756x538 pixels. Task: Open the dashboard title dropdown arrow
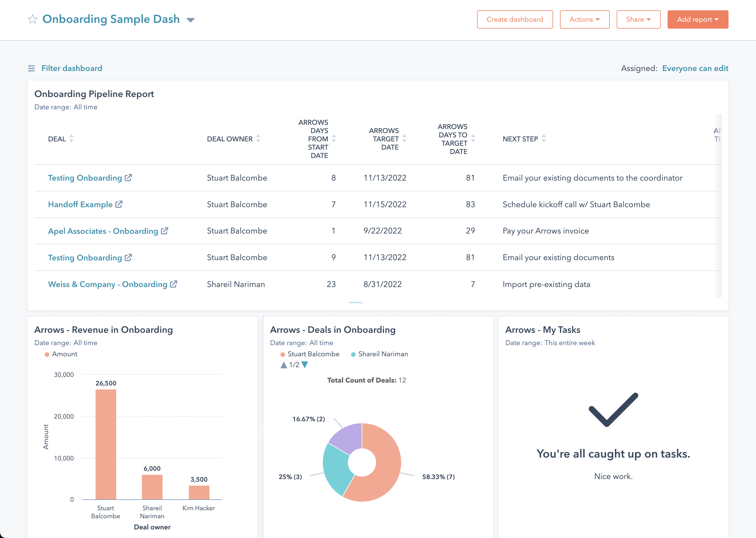click(191, 20)
